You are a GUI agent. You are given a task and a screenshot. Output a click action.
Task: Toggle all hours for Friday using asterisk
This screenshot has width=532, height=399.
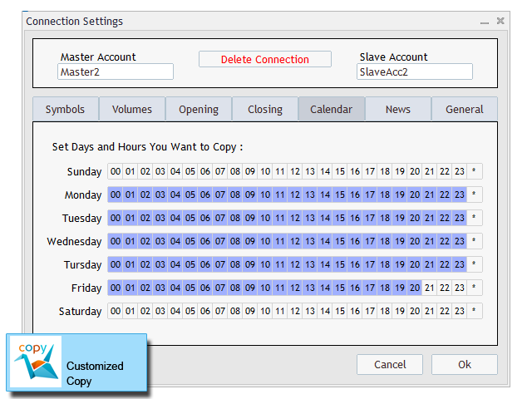point(474,288)
